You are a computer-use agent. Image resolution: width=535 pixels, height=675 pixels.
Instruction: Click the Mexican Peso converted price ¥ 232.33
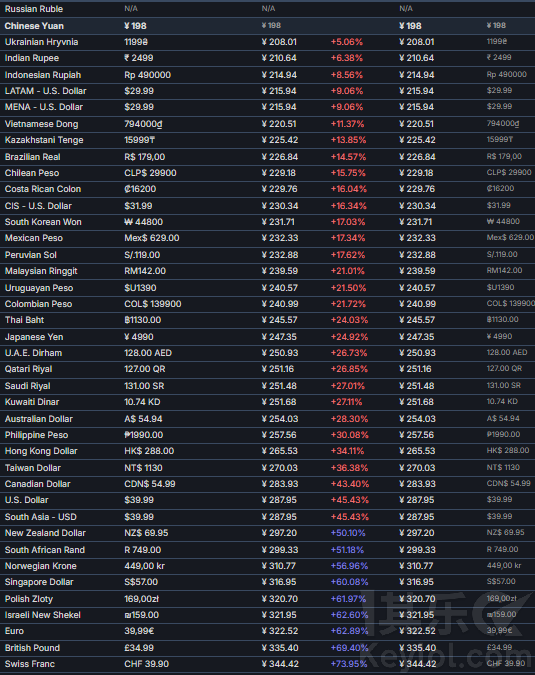coord(280,238)
